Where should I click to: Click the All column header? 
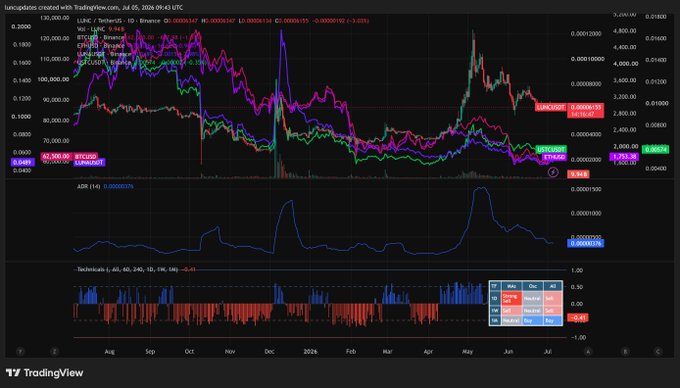click(x=553, y=286)
